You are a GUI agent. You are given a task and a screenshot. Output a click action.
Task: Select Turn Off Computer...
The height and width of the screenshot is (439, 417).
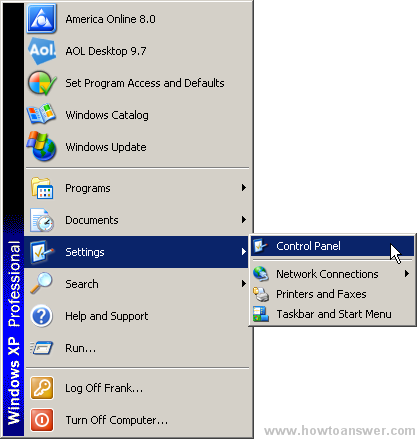pyautogui.click(x=137, y=420)
